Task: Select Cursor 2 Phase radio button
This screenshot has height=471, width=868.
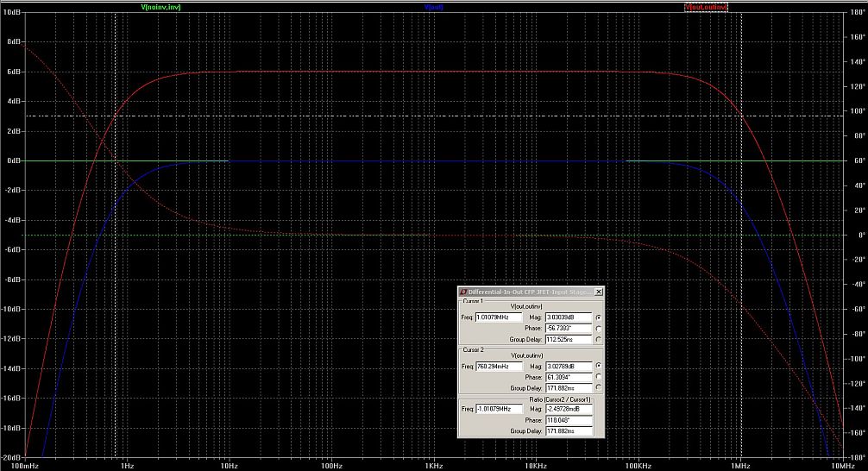Action: (599, 377)
